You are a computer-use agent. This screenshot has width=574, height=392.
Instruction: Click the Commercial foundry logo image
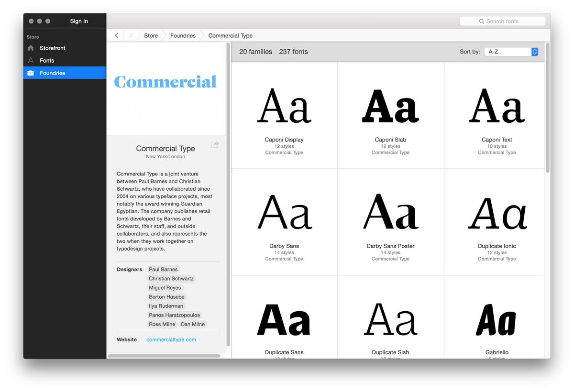pyautogui.click(x=166, y=82)
